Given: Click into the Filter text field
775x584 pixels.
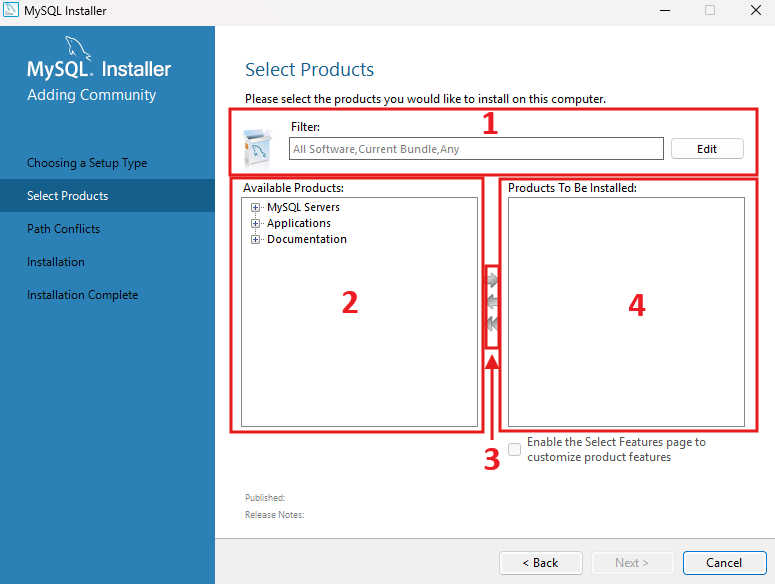Looking at the screenshot, I should 476,149.
